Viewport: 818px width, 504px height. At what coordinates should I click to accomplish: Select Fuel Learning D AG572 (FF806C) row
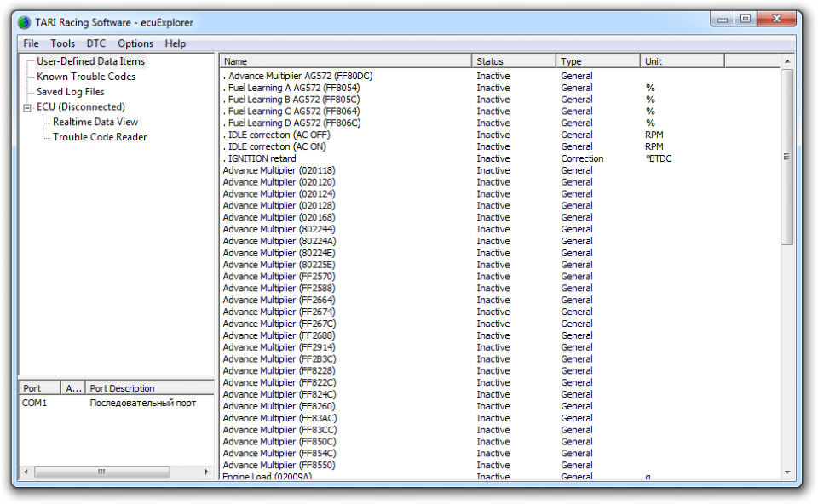click(500, 123)
